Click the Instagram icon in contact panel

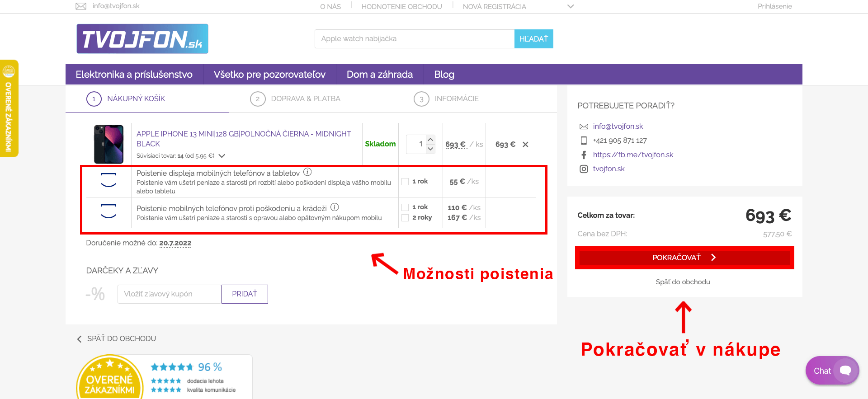point(584,169)
